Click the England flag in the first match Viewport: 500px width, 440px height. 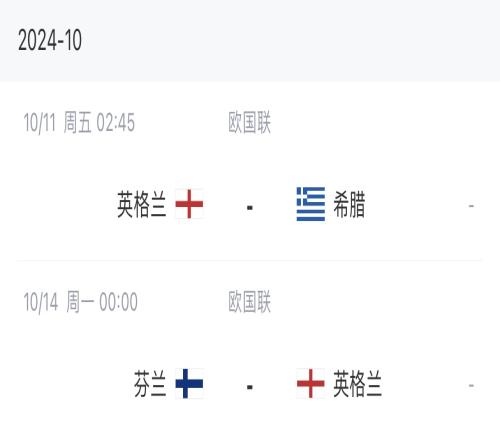(x=189, y=204)
